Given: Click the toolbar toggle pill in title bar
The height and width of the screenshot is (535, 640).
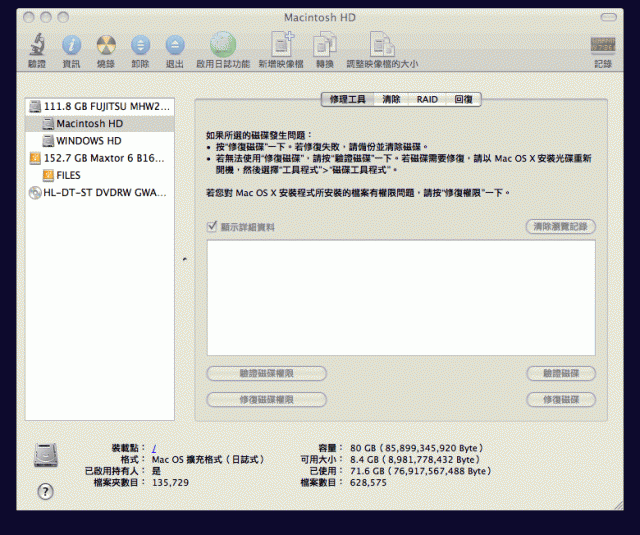Looking at the screenshot, I should point(608,17).
